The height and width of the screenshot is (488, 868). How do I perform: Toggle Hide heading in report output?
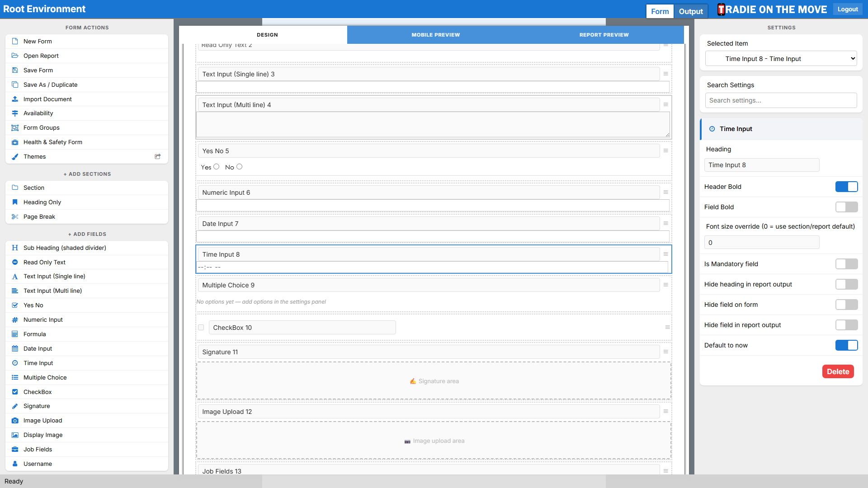coord(846,284)
